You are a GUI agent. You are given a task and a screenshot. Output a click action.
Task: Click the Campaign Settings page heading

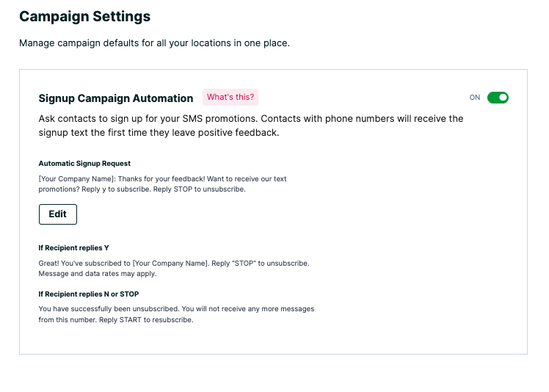click(84, 16)
